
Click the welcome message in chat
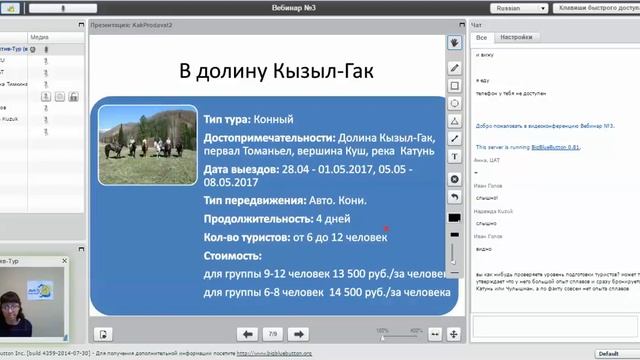(545, 126)
